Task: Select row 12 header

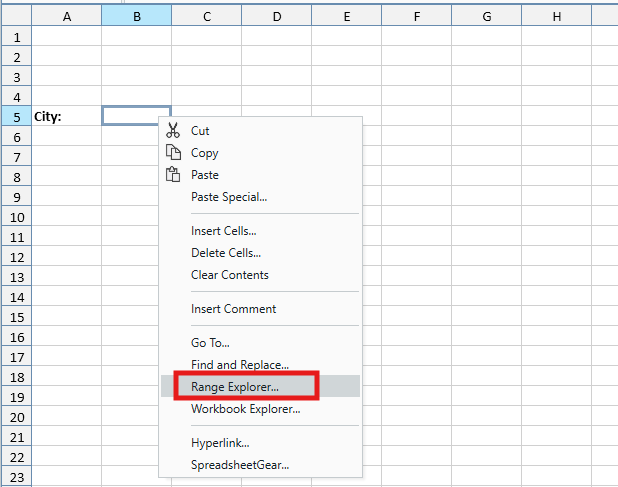Action: [16, 257]
